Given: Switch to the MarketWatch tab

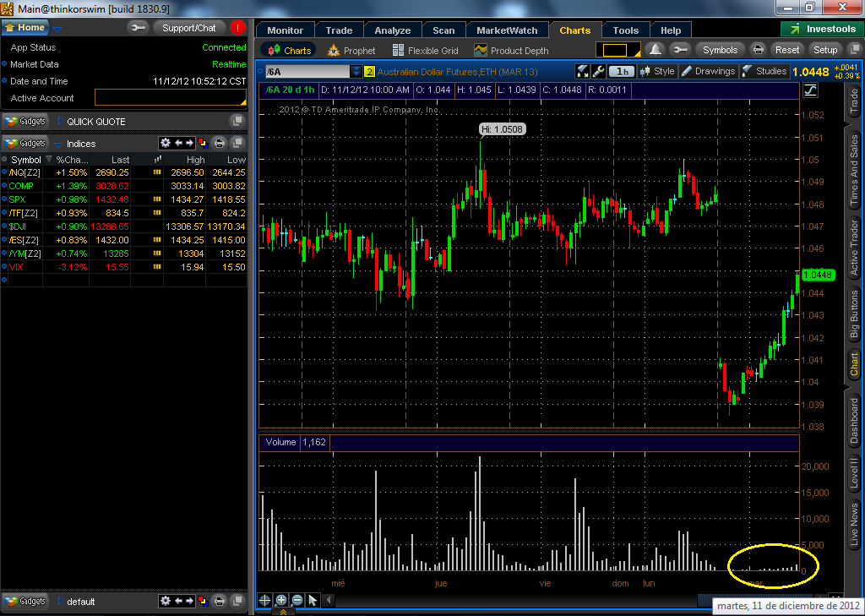Looking at the screenshot, I should tap(507, 30).
